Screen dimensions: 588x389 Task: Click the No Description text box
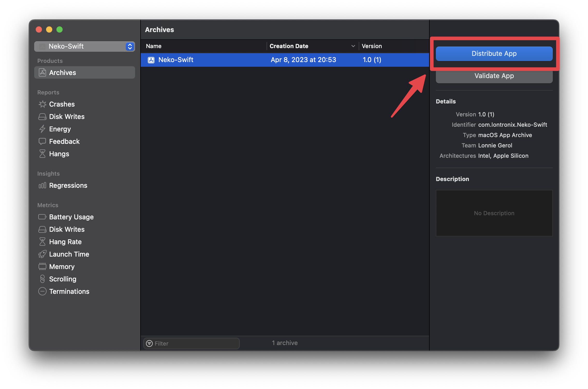tap(494, 213)
